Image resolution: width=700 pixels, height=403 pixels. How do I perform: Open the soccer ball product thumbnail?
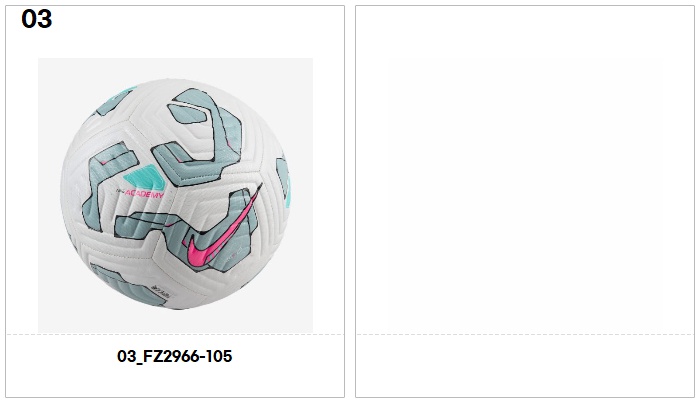pos(175,195)
